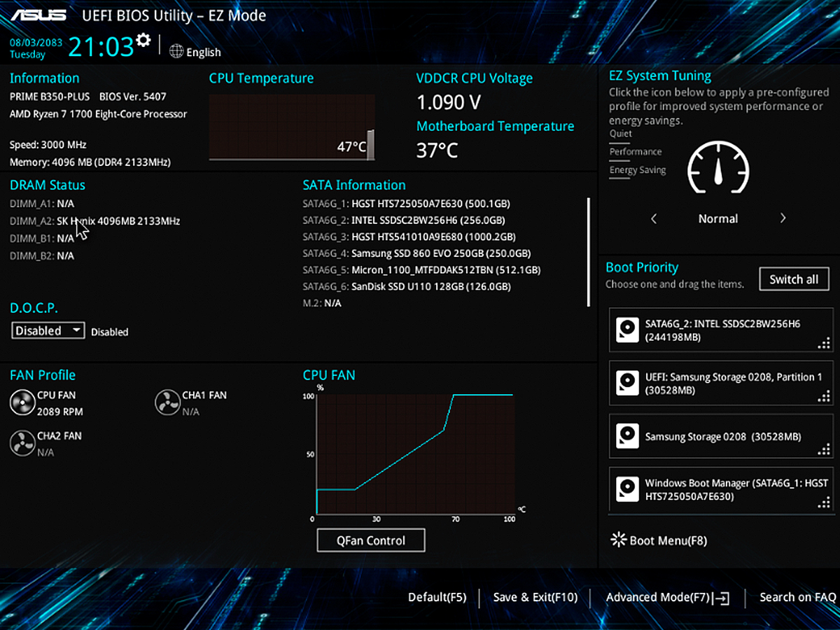Viewport: 840px width, 630px height.
Task: Click drag handle of UEFI Samsung Partition 1 item
Action: [823, 396]
